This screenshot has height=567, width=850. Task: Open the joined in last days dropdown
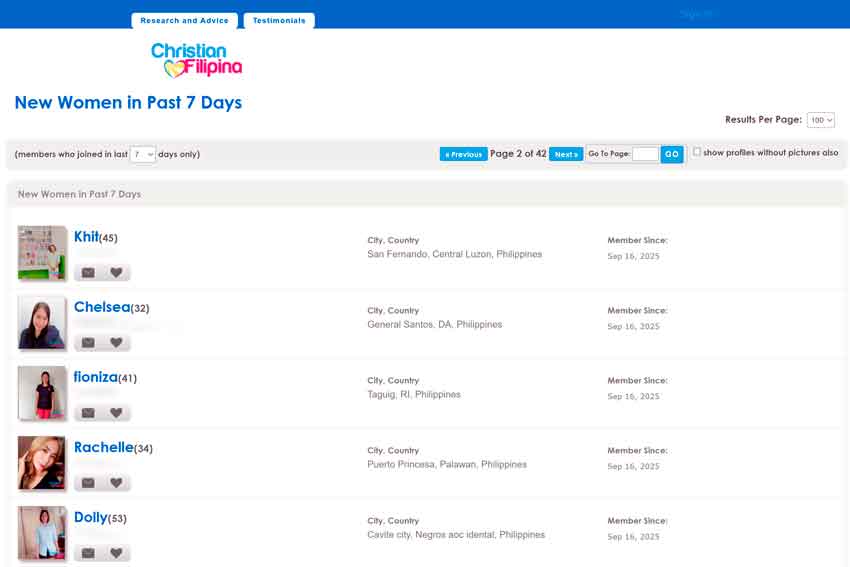point(143,154)
